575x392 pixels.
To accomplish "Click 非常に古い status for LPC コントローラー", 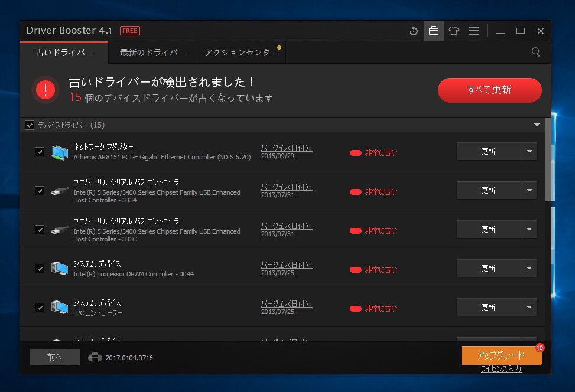I will [x=373, y=309].
